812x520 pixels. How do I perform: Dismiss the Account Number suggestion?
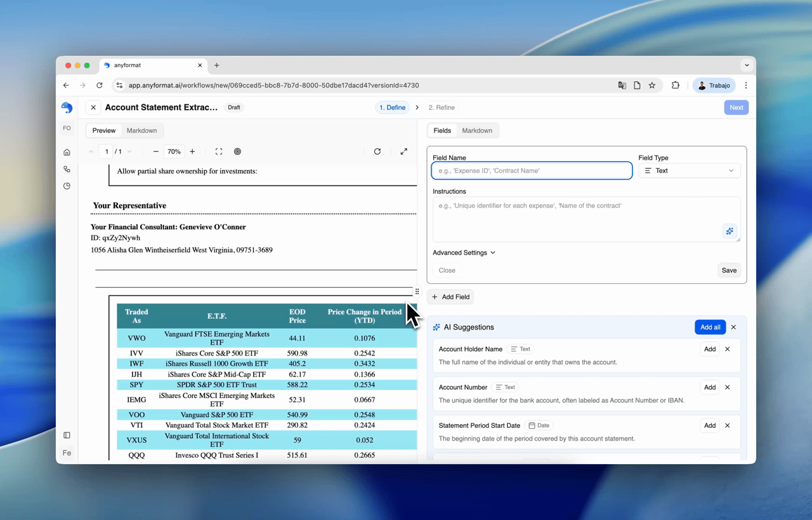(x=728, y=387)
